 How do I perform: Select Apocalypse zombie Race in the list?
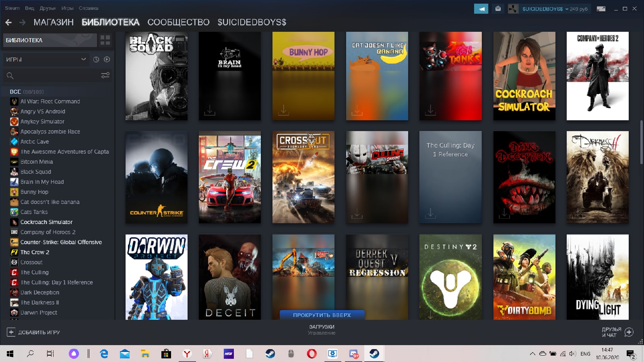point(50,132)
